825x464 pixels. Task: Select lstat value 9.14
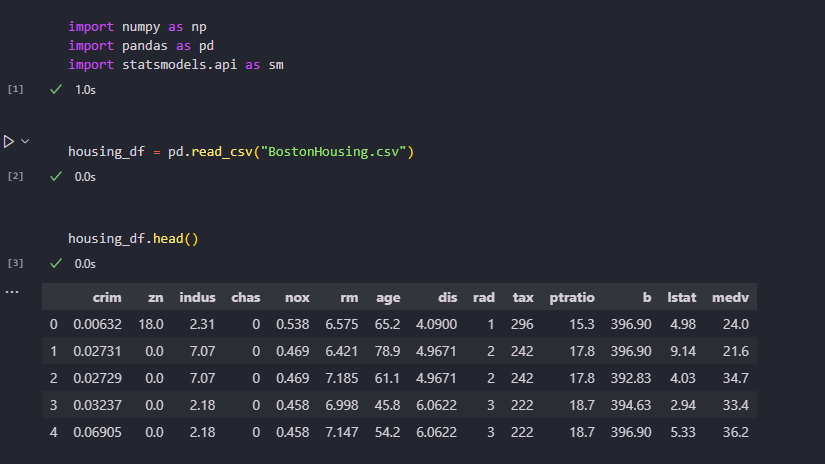pos(683,351)
